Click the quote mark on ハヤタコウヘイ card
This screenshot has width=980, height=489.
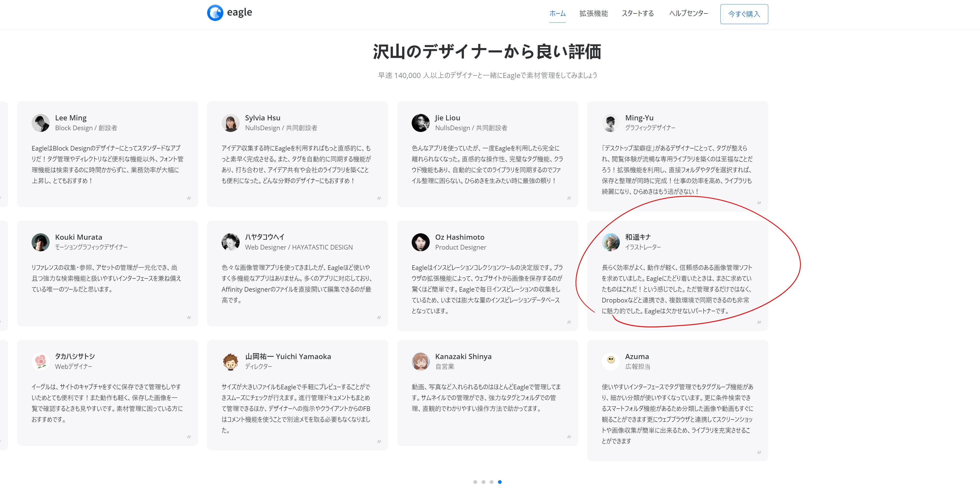[x=379, y=318]
